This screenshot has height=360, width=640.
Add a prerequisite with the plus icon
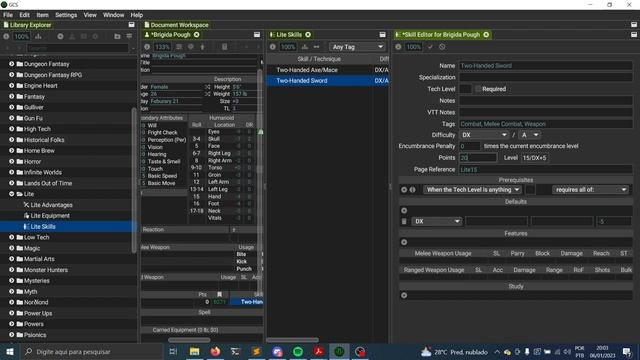[404, 190]
